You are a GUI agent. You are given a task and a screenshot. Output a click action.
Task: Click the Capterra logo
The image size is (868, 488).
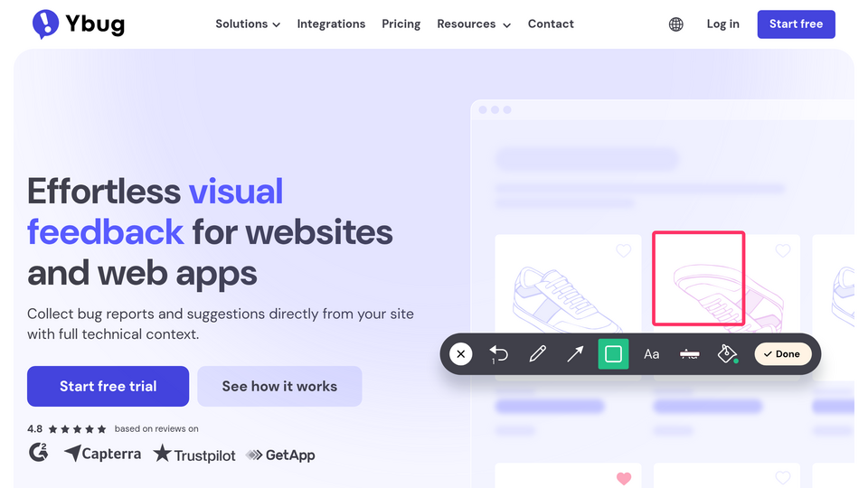point(102,454)
